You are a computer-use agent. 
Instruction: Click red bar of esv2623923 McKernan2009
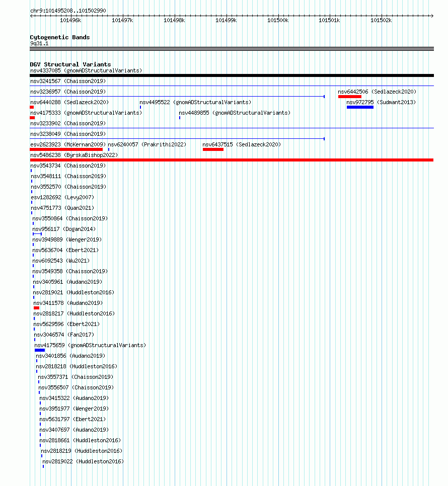66,149
